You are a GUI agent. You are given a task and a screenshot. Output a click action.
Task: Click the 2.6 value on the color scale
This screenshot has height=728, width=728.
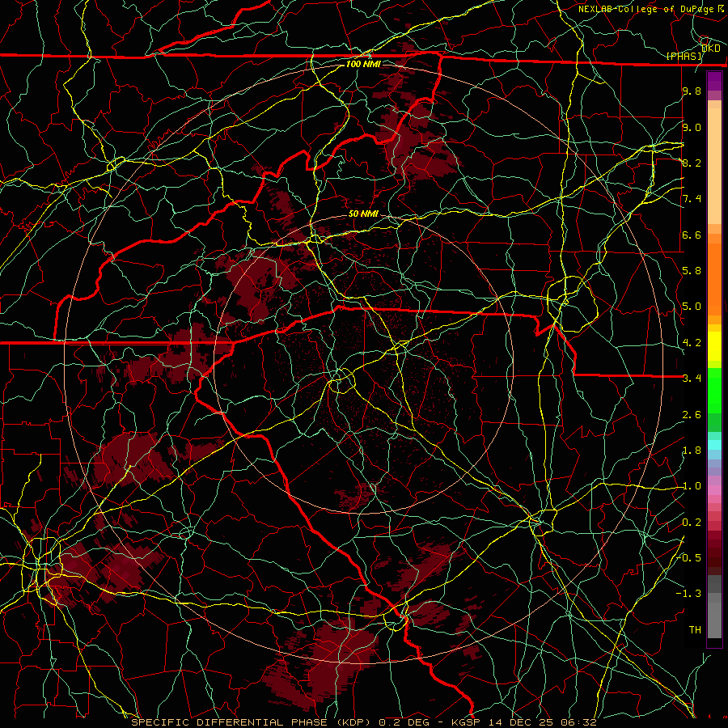pos(692,415)
